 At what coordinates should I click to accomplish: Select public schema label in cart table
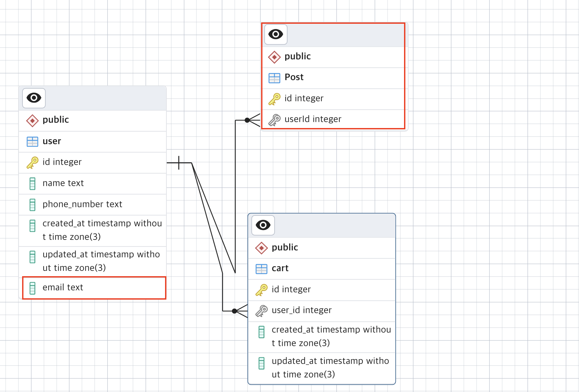(285, 247)
